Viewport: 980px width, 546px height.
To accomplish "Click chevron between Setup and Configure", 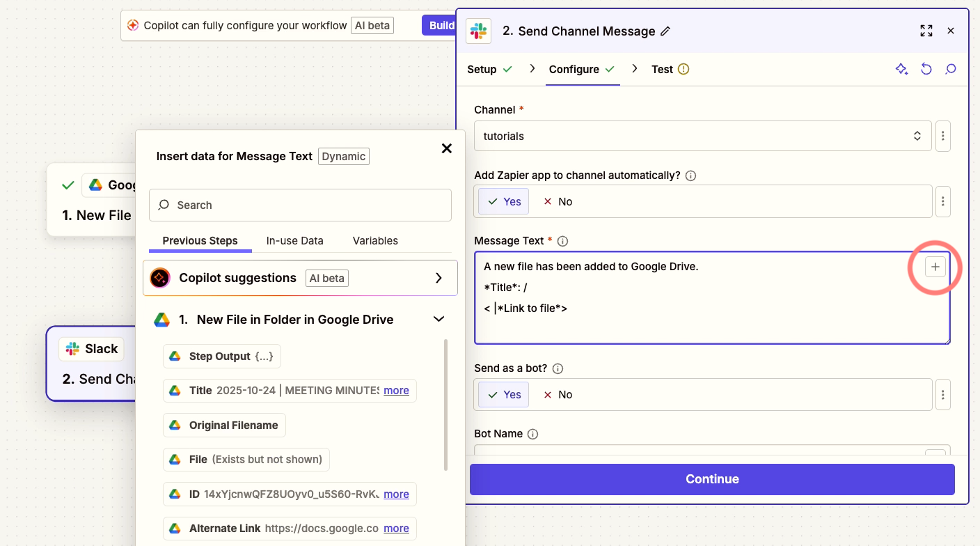I will (532, 68).
